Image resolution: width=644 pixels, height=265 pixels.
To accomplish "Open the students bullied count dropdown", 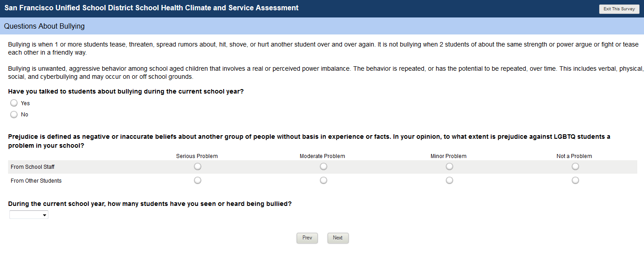I will pyautogui.click(x=29, y=215).
